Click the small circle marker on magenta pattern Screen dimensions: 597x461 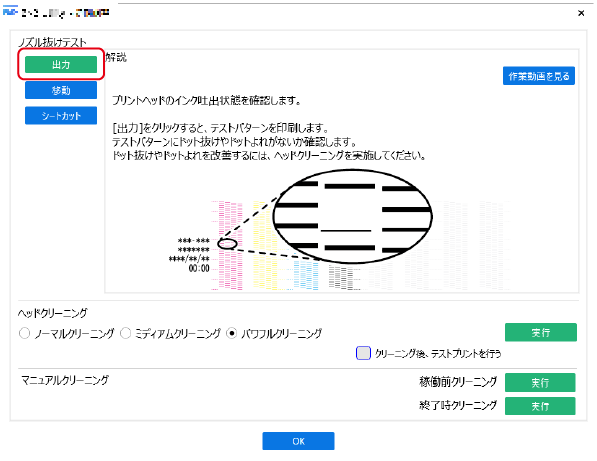tap(227, 244)
